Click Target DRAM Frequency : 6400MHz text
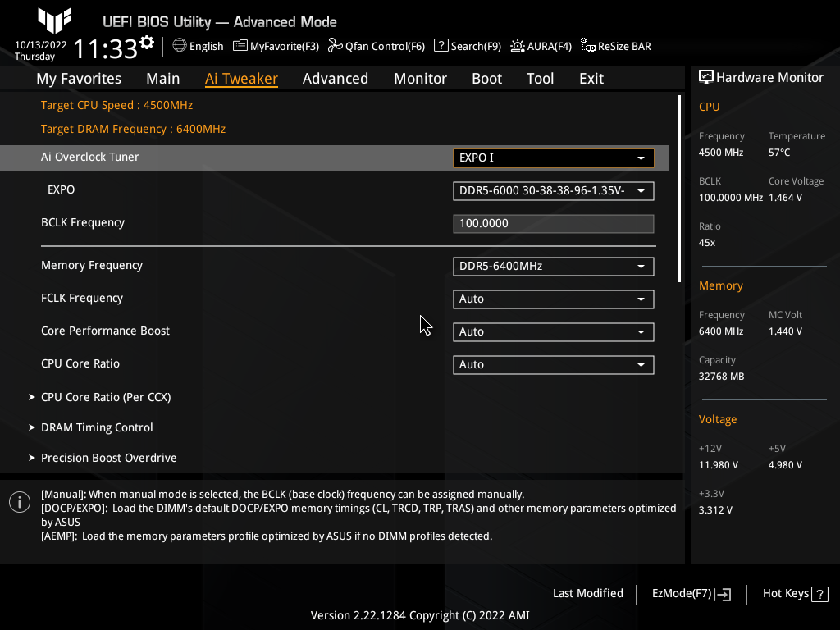The height and width of the screenshot is (630, 840). tap(134, 129)
